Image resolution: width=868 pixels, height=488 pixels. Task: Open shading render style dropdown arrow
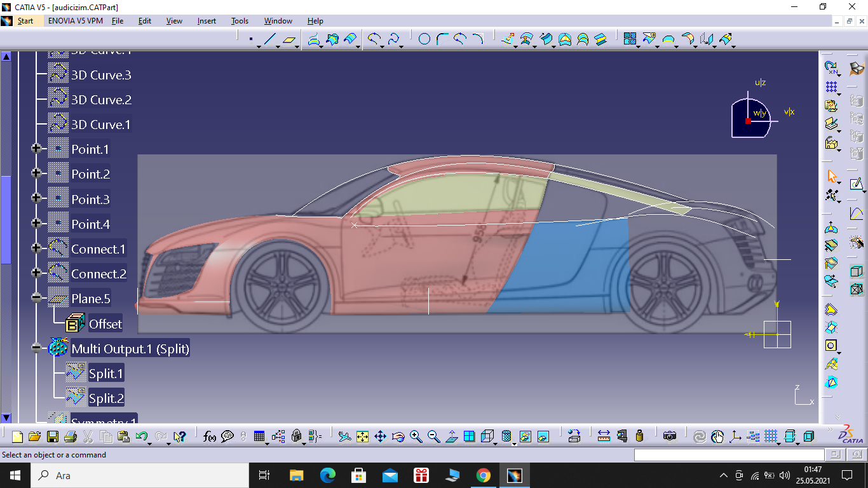514,443
